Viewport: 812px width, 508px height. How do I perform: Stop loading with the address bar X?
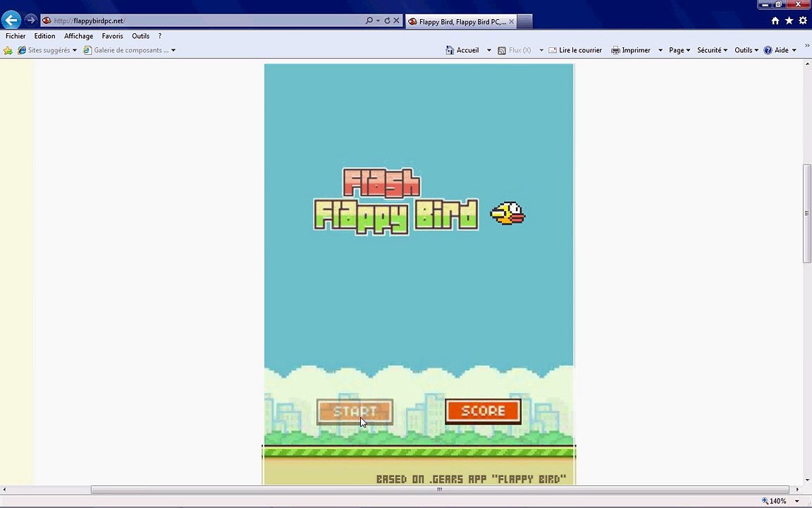pyautogui.click(x=396, y=20)
